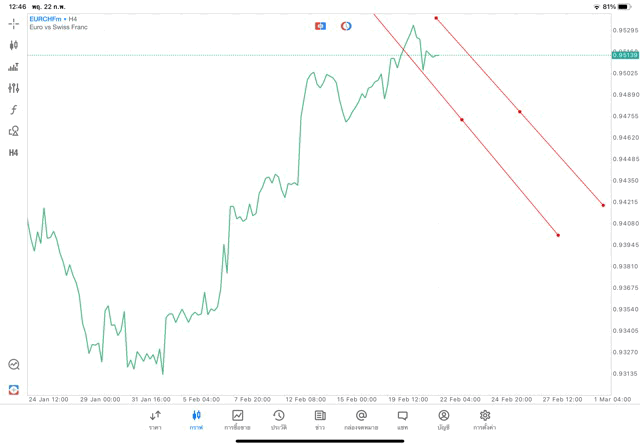The height and width of the screenshot is (447, 640).
Task: Open the Settings (การตั้งค่า) tab
Action: pyautogui.click(x=485, y=420)
